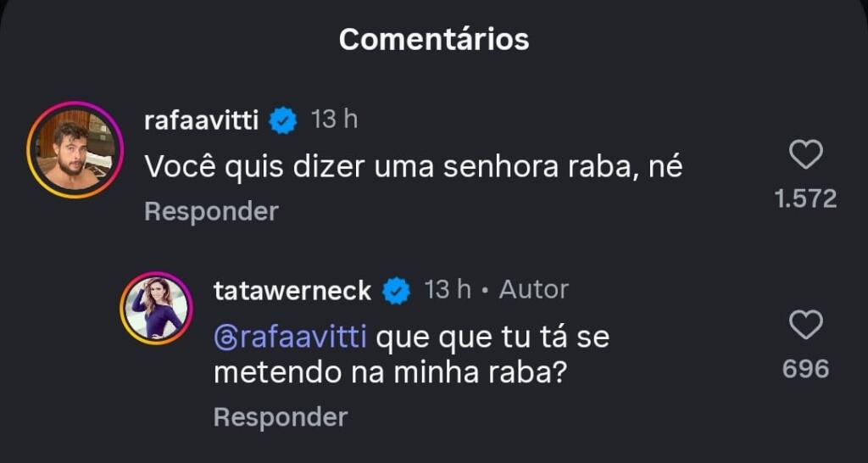The width and height of the screenshot is (868, 463).
Task: Select the reply text "metendo na minha raba?"
Action: coord(390,373)
